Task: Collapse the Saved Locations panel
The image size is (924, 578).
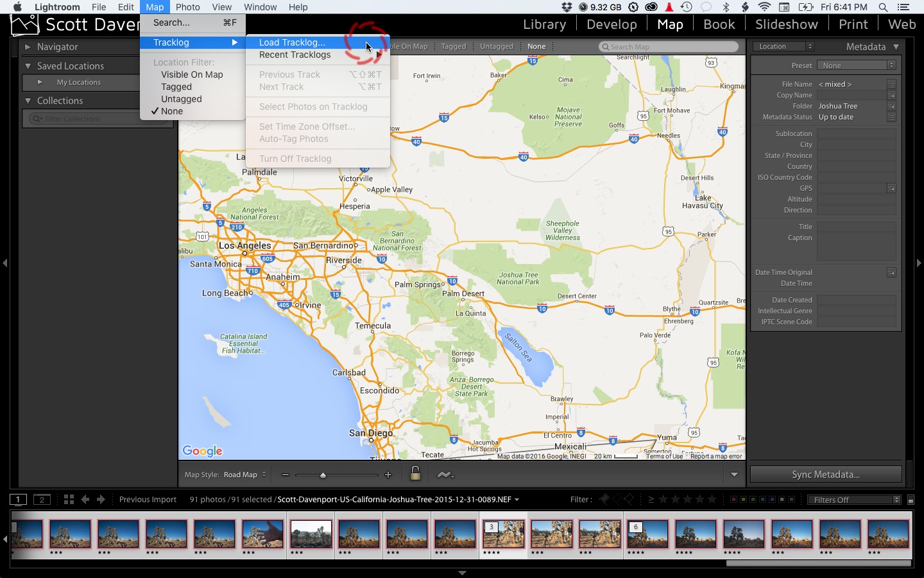Action: pyautogui.click(x=28, y=66)
